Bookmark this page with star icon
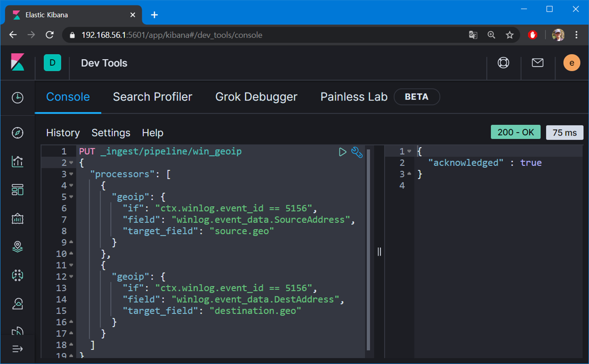589x364 pixels. click(x=510, y=35)
